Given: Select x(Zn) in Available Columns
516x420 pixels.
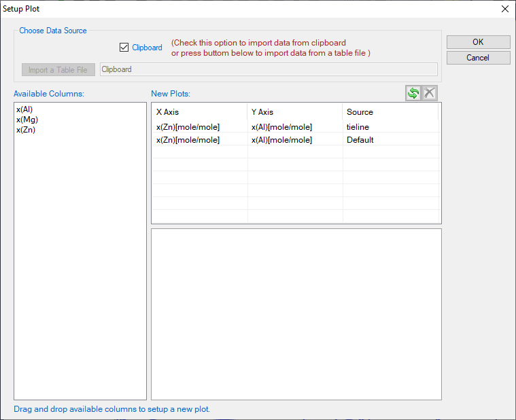Looking at the screenshot, I should [26, 130].
